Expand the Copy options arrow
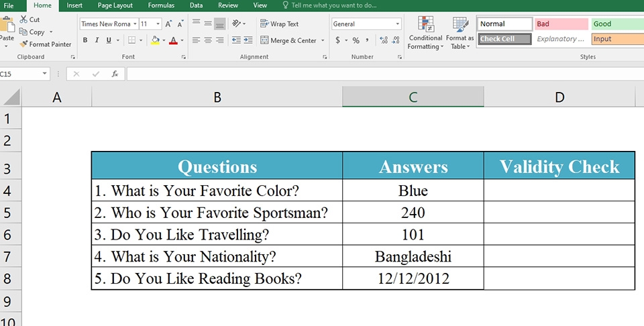Viewport: 644px width, 326px height. click(51, 32)
